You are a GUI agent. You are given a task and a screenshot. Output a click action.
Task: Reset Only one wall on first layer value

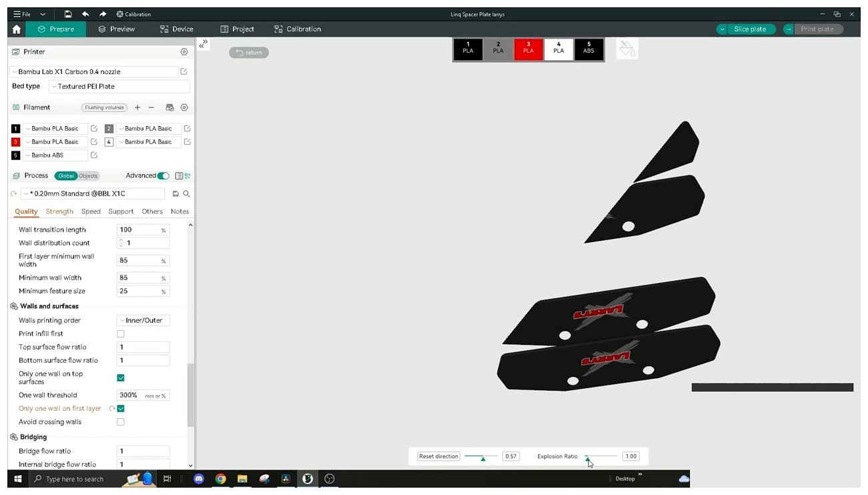(112, 408)
